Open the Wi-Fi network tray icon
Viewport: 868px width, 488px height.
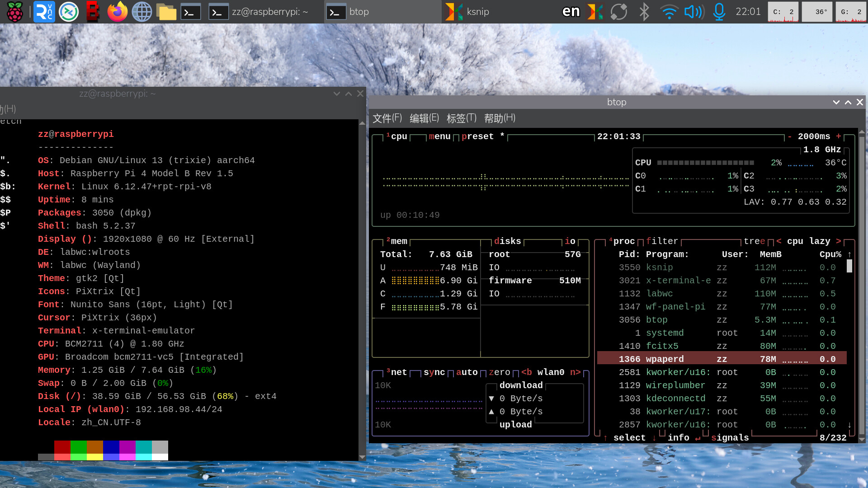point(669,12)
